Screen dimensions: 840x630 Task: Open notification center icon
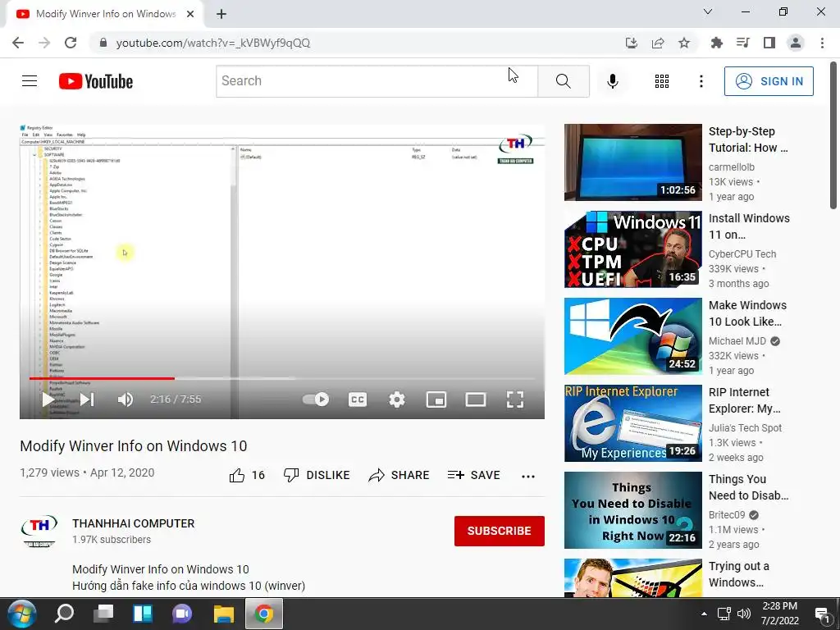pyautogui.click(x=822, y=614)
